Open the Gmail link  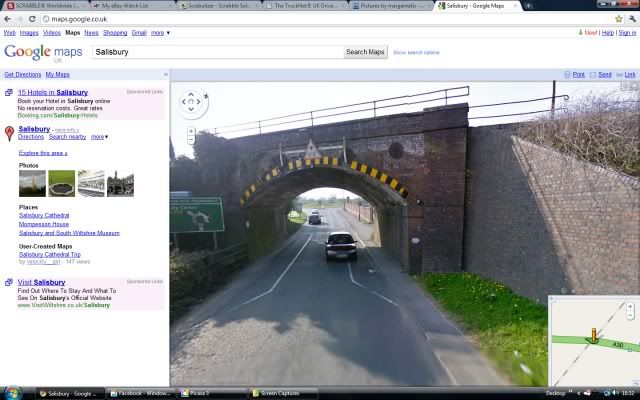[139, 33]
